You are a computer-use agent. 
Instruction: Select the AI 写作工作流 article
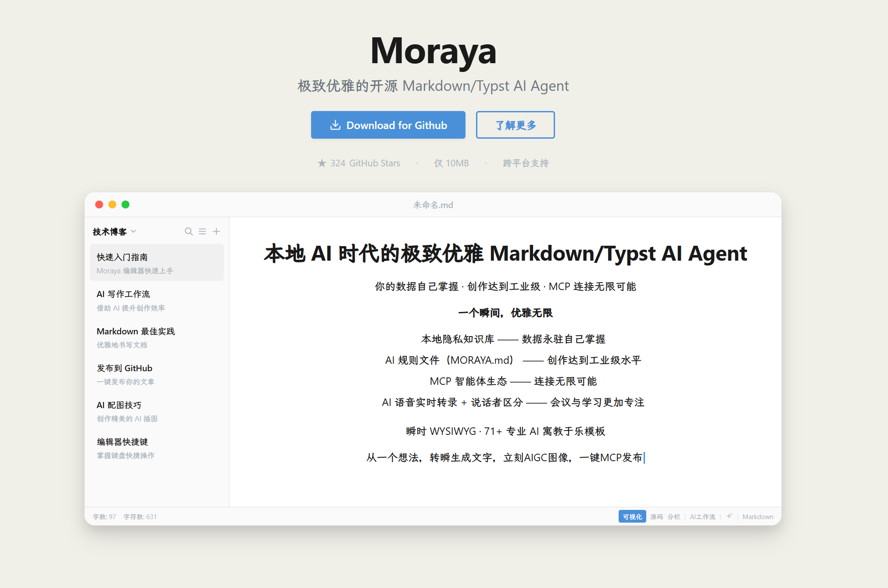coord(157,300)
